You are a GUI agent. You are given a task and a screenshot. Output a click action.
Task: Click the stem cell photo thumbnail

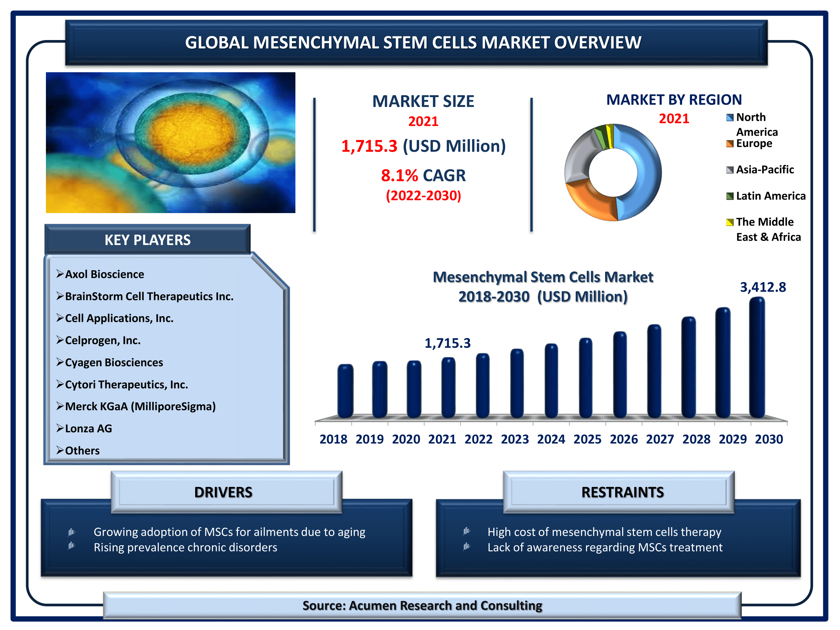point(171,143)
